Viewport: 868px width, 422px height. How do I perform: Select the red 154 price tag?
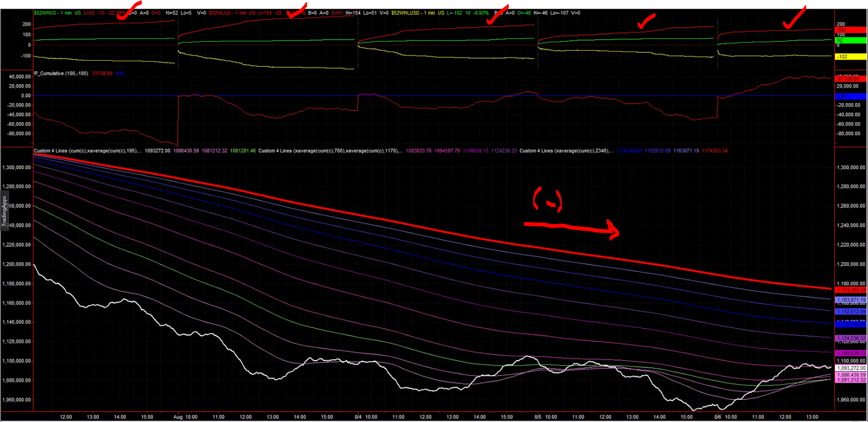pos(851,30)
